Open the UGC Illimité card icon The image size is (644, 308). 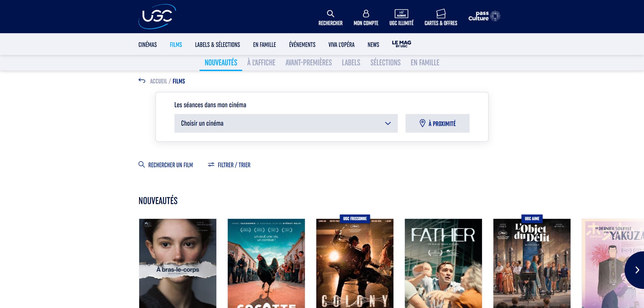(401, 14)
